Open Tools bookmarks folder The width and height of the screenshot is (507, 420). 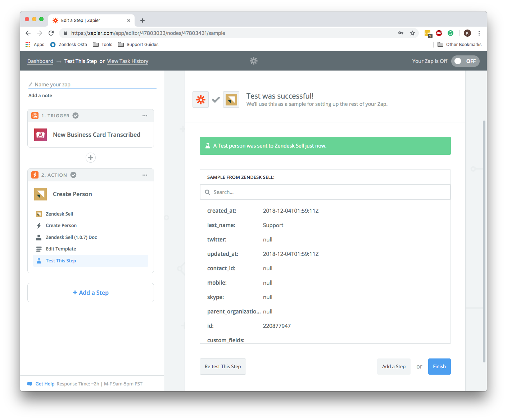click(103, 45)
